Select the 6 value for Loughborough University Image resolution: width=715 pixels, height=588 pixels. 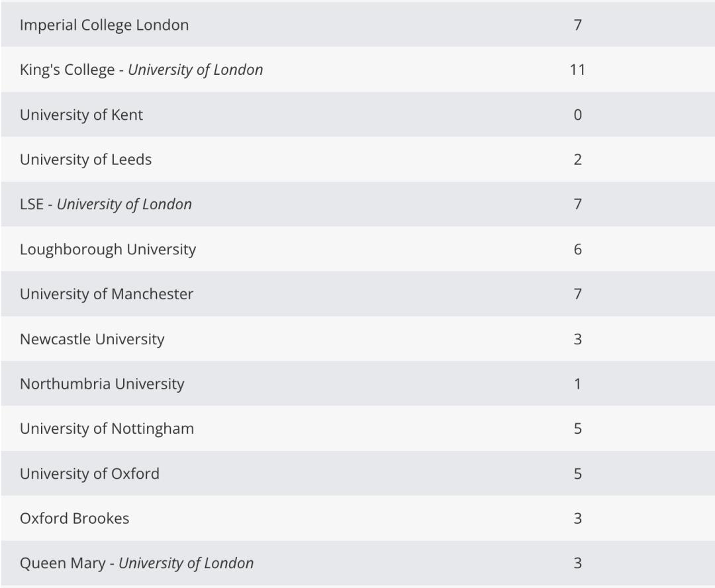[x=577, y=249]
